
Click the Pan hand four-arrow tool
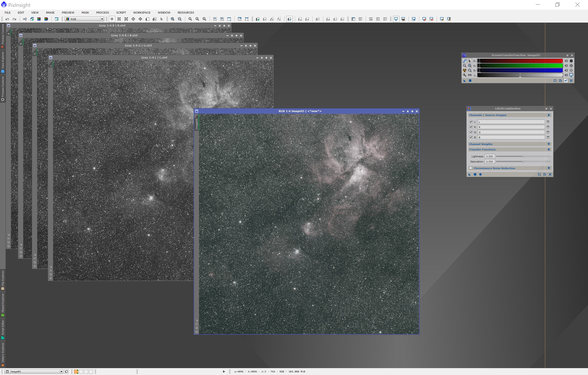tap(140, 19)
